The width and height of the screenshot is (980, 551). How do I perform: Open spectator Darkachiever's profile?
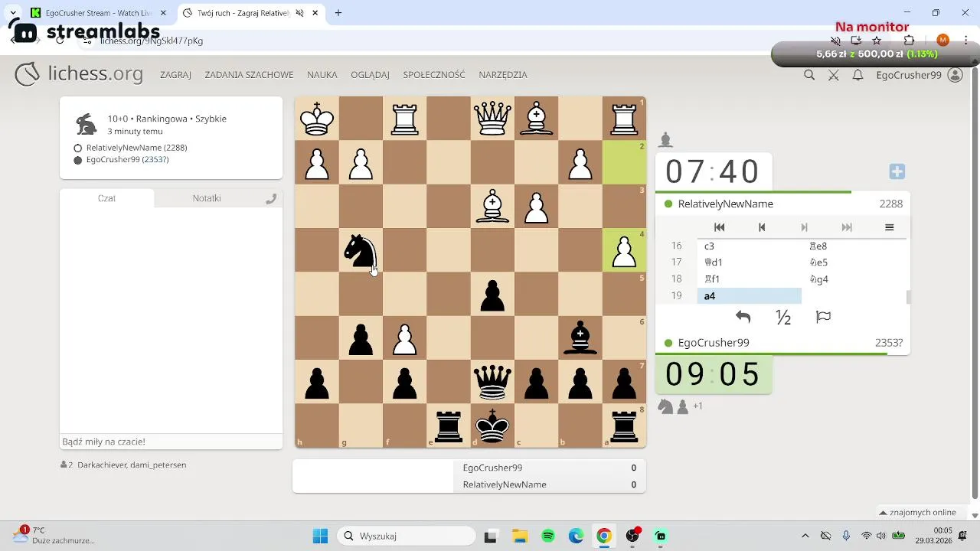(101, 465)
